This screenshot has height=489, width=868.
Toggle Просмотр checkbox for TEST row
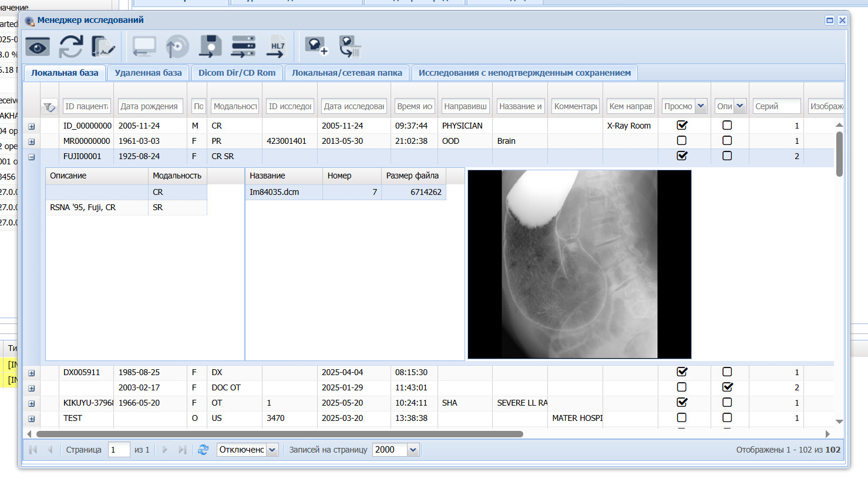(x=682, y=417)
